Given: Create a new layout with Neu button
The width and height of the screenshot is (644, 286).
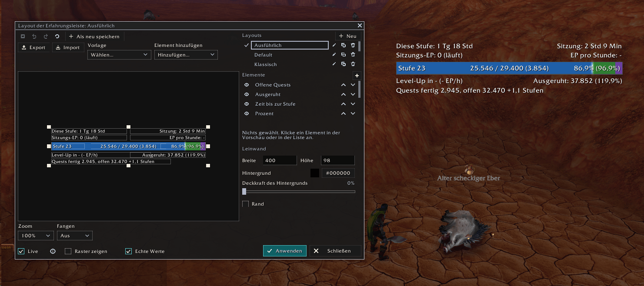Looking at the screenshot, I should (347, 36).
